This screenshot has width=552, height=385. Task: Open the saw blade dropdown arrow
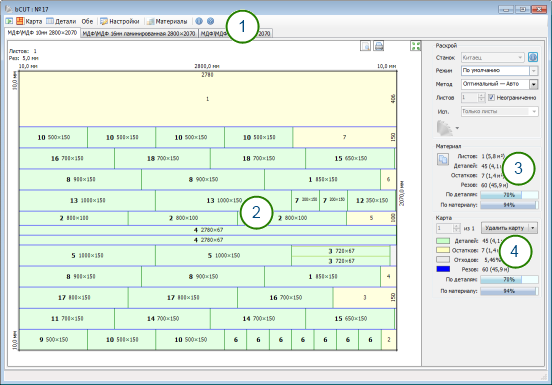tap(457, 128)
